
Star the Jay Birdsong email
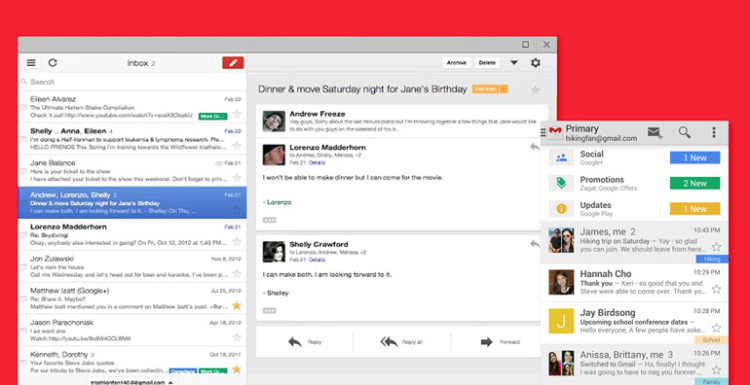point(716,328)
